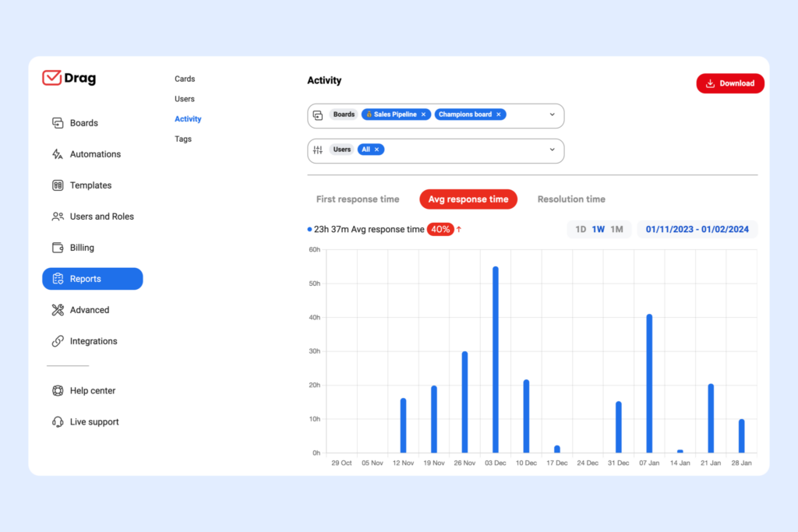This screenshot has height=532, width=798.
Task: Click the '24 Dec' axis label
Action: coord(588,463)
